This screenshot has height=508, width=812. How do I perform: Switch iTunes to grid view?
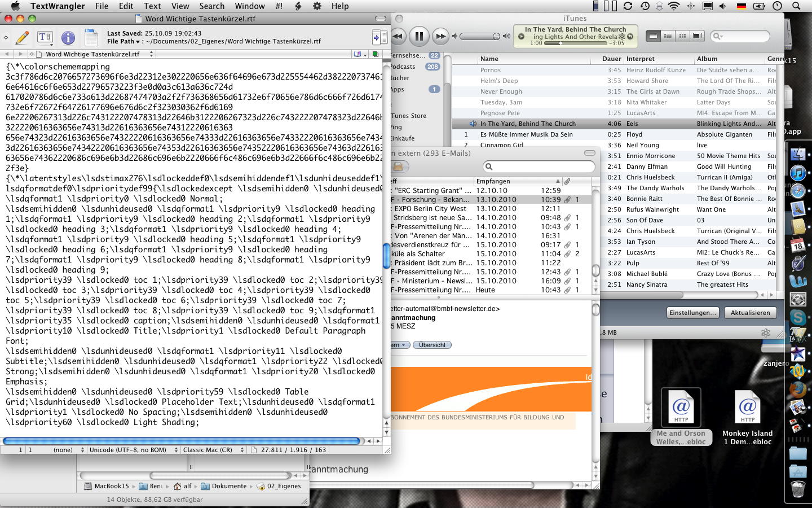point(682,36)
